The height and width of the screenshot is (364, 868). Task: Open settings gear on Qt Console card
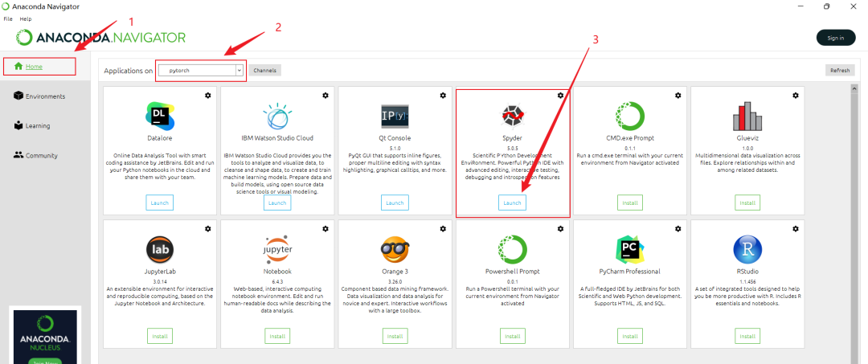click(443, 95)
